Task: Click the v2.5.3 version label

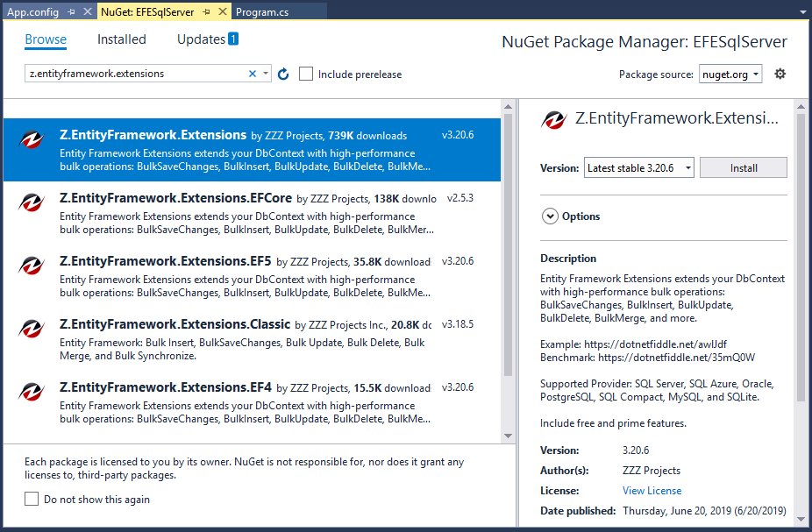Action: tap(460, 198)
